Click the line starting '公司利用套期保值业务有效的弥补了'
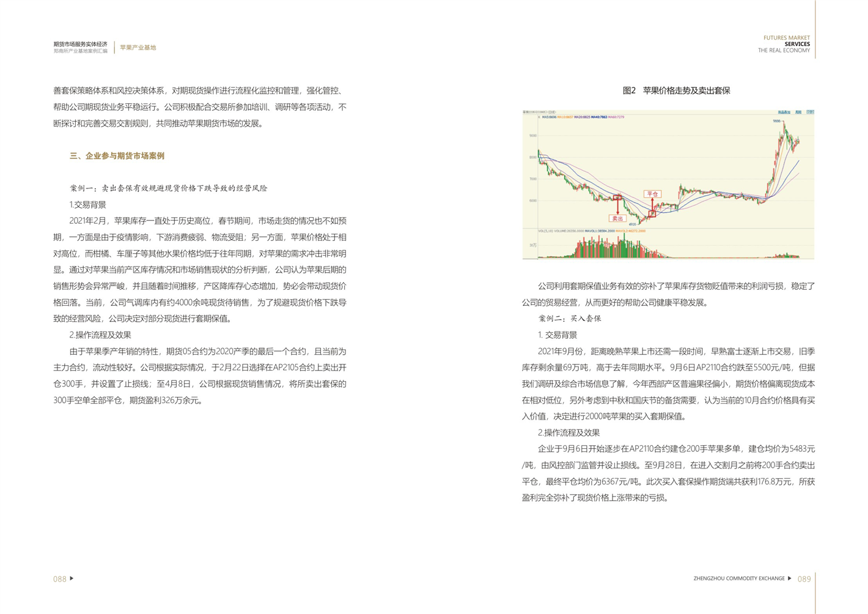868x614 pixels. tap(677, 286)
